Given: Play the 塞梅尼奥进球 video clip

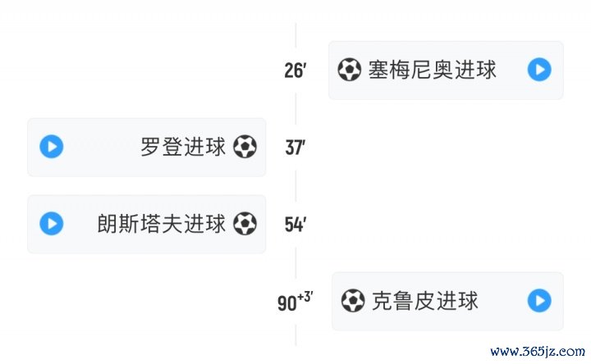Looking at the screenshot, I should 538,70.
